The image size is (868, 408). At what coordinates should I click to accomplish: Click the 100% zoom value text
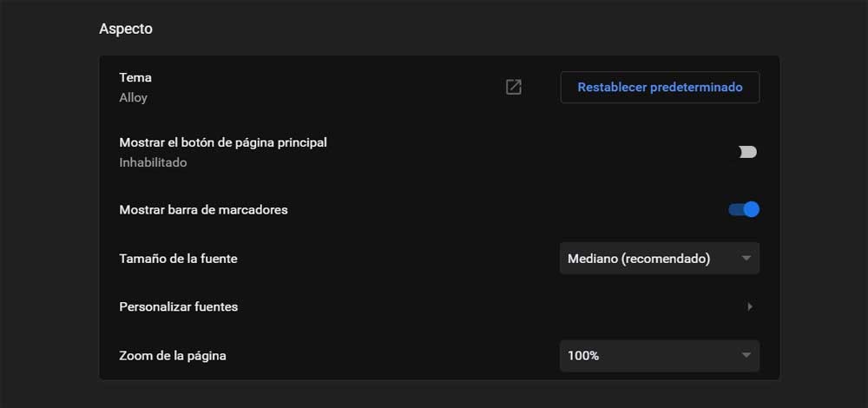pyautogui.click(x=583, y=355)
